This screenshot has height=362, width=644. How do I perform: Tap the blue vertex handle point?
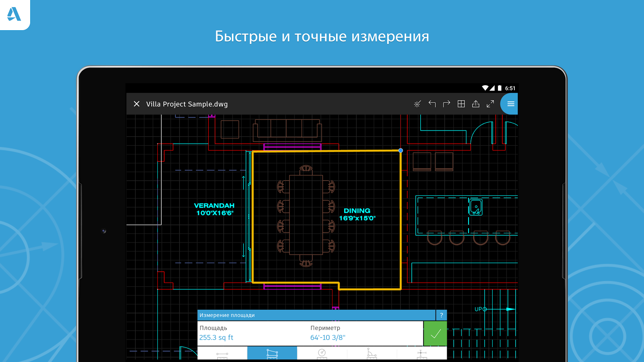[x=400, y=150]
